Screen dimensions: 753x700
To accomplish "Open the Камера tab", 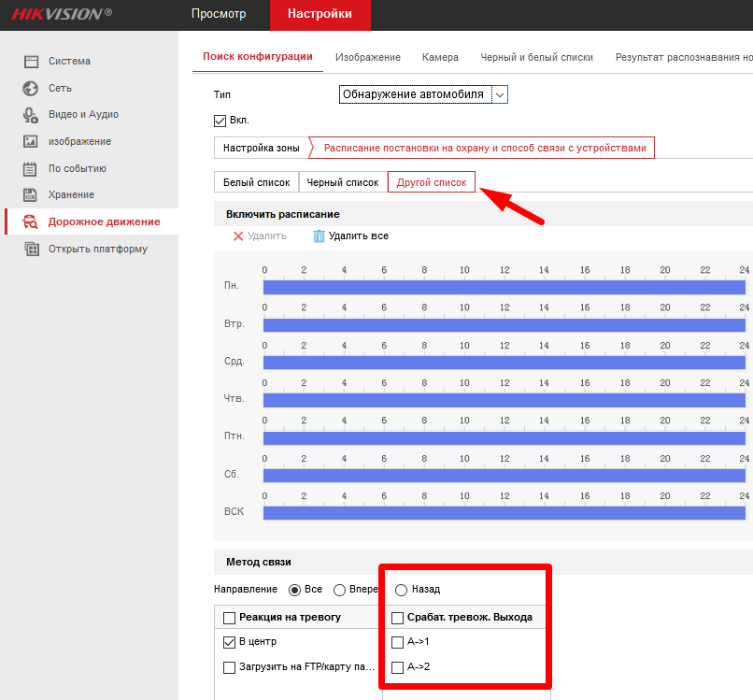I will [x=440, y=57].
